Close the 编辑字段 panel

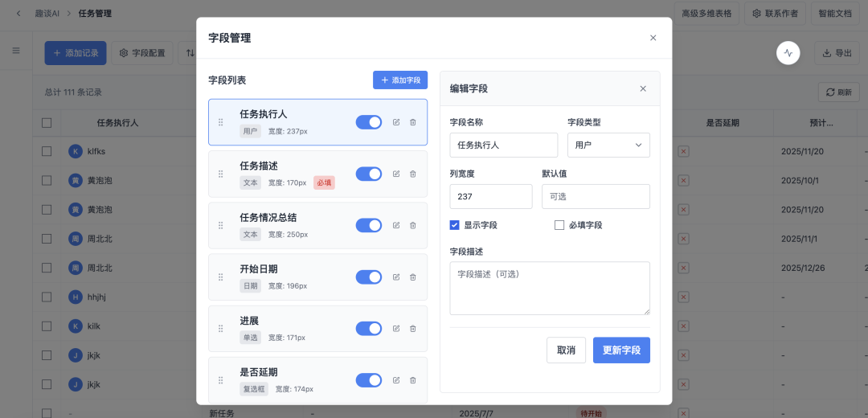tap(643, 88)
